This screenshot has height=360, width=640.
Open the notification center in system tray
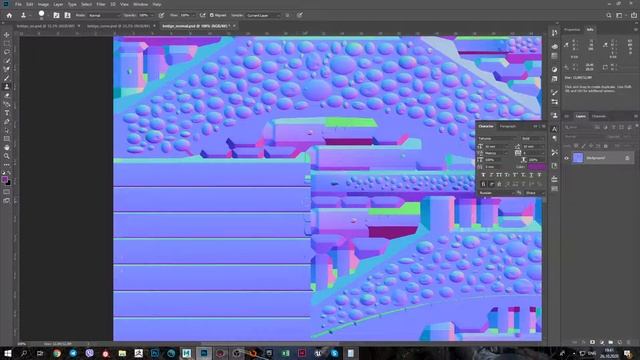[x=628, y=353]
